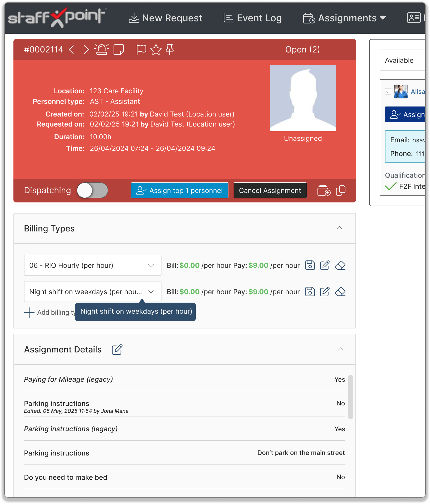The height and width of the screenshot is (504, 430).
Task: Click the Assignment Details scrollbar
Action: pyautogui.click(x=350, y=397)
